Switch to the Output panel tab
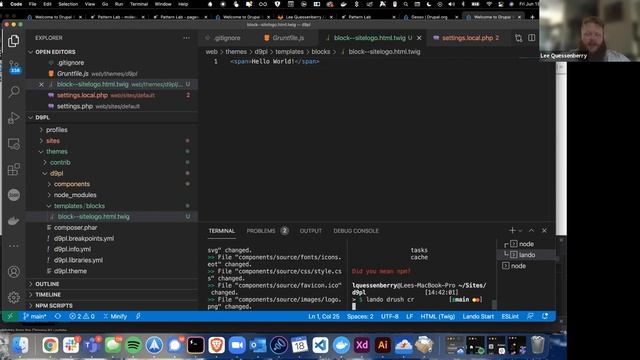The height and width of the screenshot is (360, 640). [x=311, y=231]
